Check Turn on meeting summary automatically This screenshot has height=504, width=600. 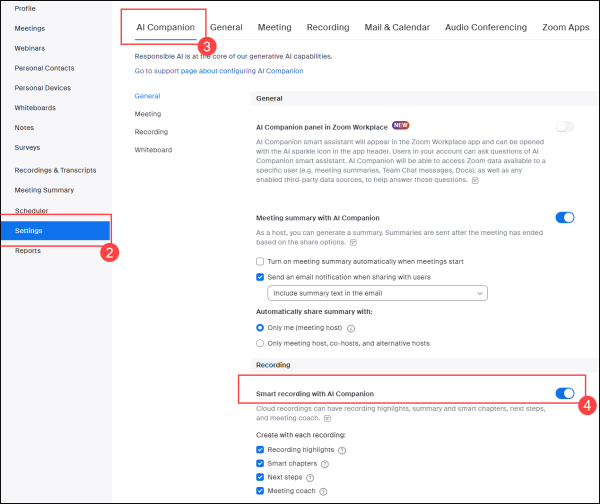(x=260, y=261)
